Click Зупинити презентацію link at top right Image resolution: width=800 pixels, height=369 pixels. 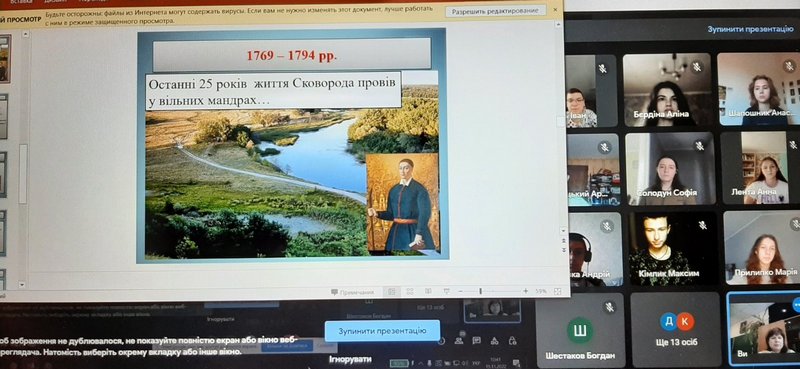750,29
